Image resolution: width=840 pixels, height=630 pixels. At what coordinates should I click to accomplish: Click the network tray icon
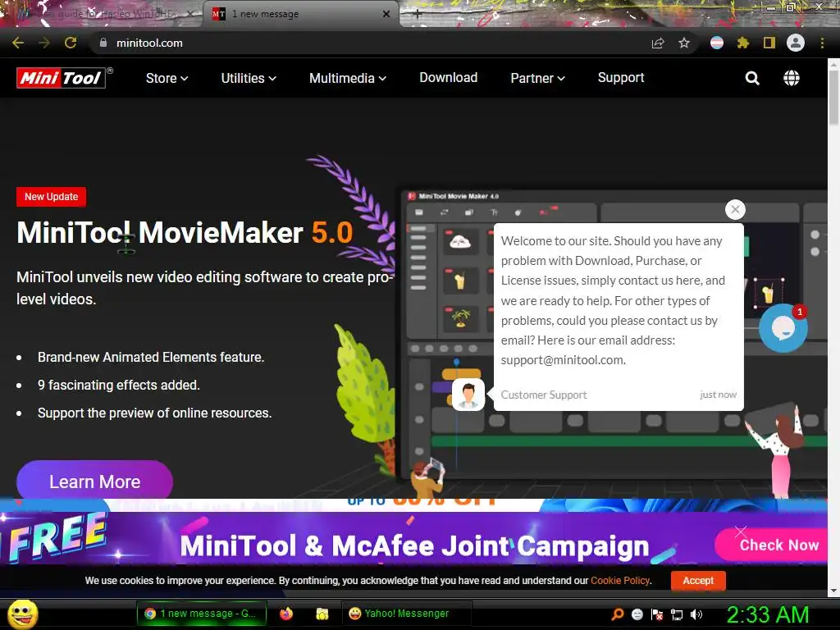coord(677,614)
